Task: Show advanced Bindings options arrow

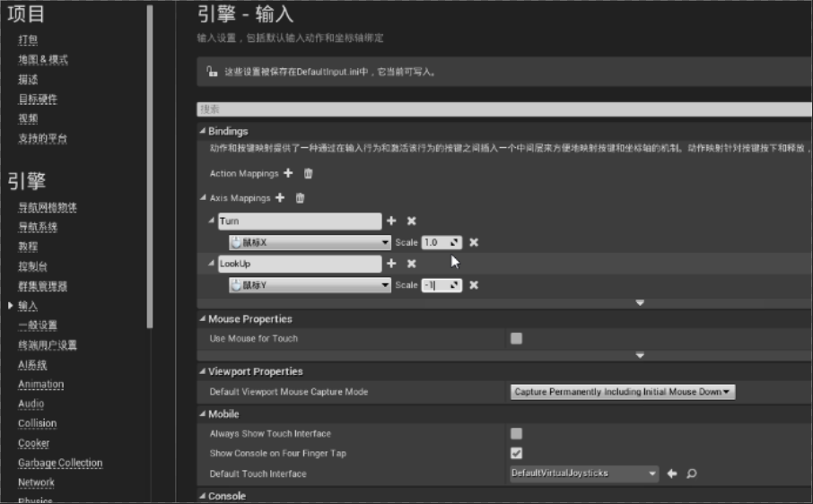Action: pyautogui.click(x=640, y=302)
